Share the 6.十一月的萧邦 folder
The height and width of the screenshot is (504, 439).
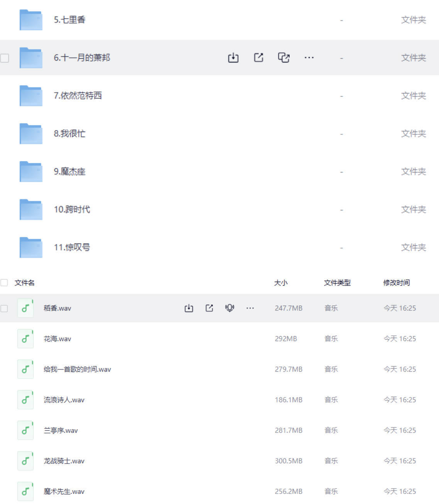258,57
